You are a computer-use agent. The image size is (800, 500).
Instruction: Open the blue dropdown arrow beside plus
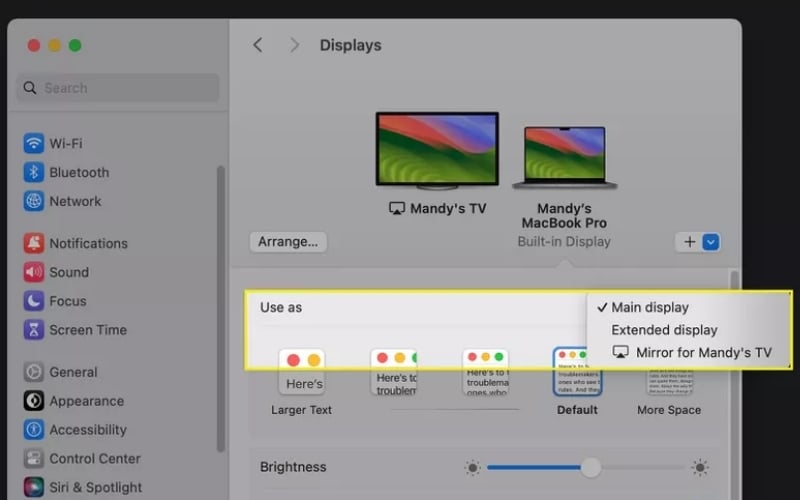tap(711, 242)
